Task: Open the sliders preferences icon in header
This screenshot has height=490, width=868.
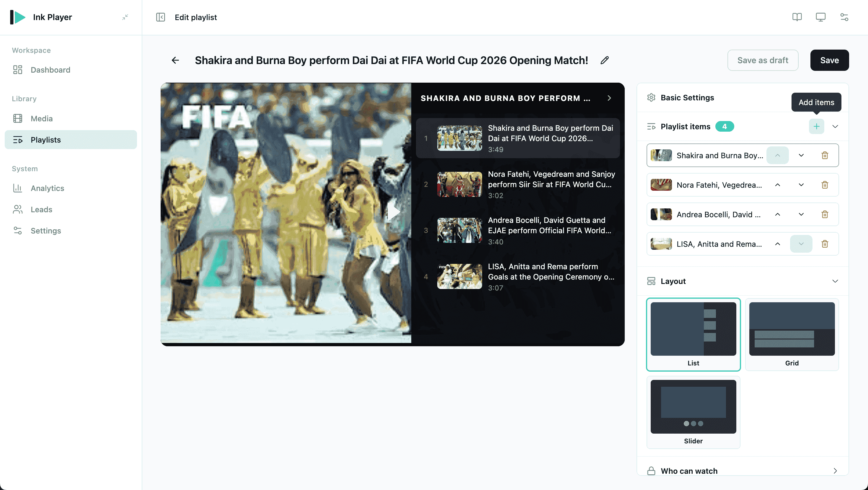Action: (844, 17)
